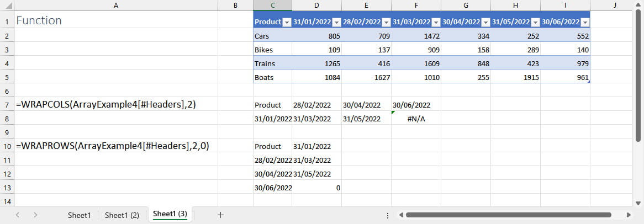Click the next sheet navigation arrow
The width and height of the screenshot is (644, 224).
pyautogui.click(x=35, y=215)
